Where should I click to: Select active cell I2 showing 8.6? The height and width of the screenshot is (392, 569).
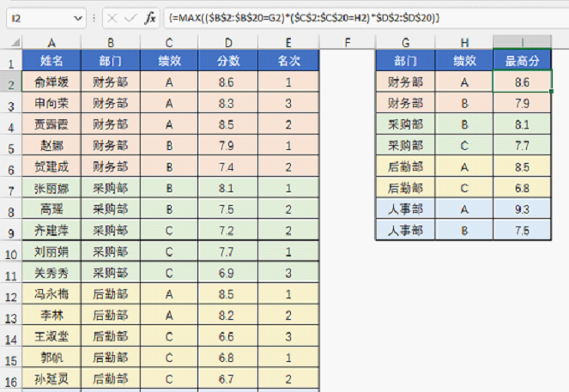(522, 81)
